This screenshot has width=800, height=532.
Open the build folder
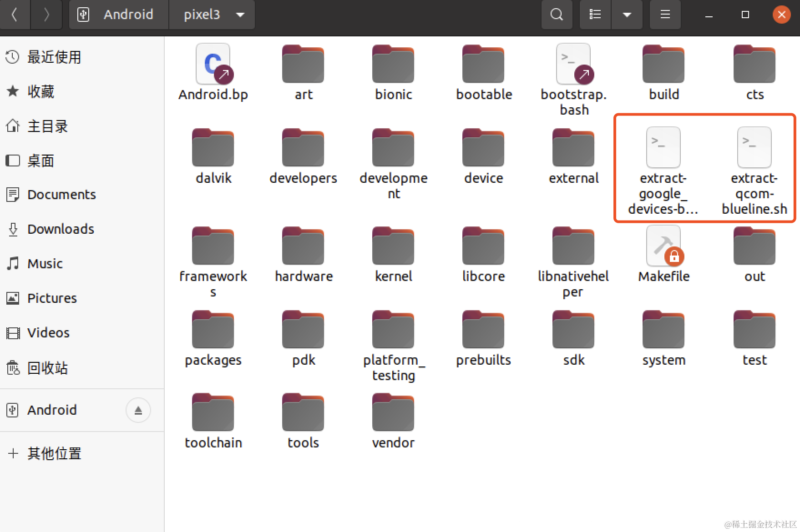pyautogui.click(x=663, y=64)
